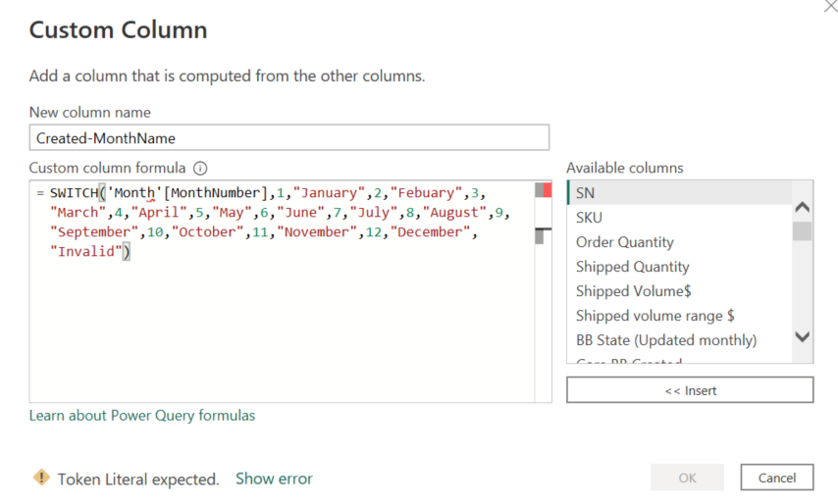Click the New column name input field
838x504 pixels.
(x=289, y=137)
